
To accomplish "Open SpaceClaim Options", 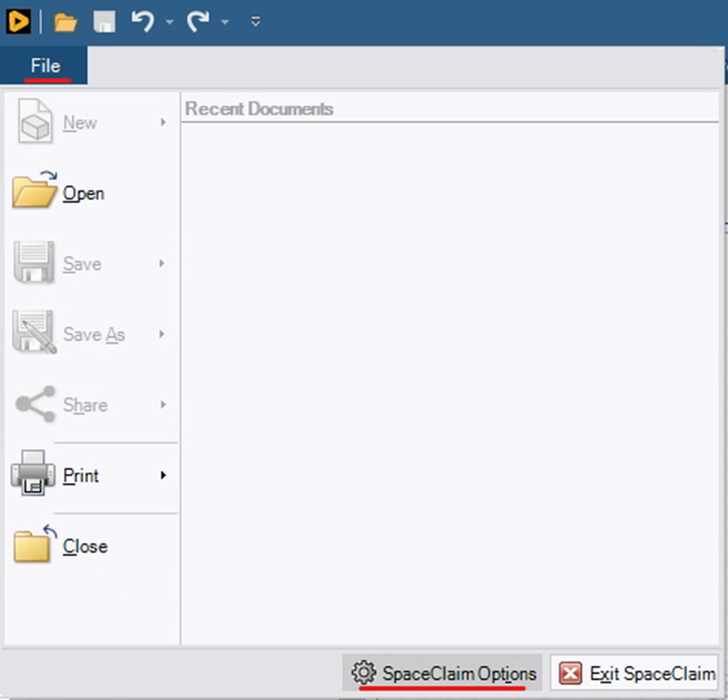I will coord(458,673).
